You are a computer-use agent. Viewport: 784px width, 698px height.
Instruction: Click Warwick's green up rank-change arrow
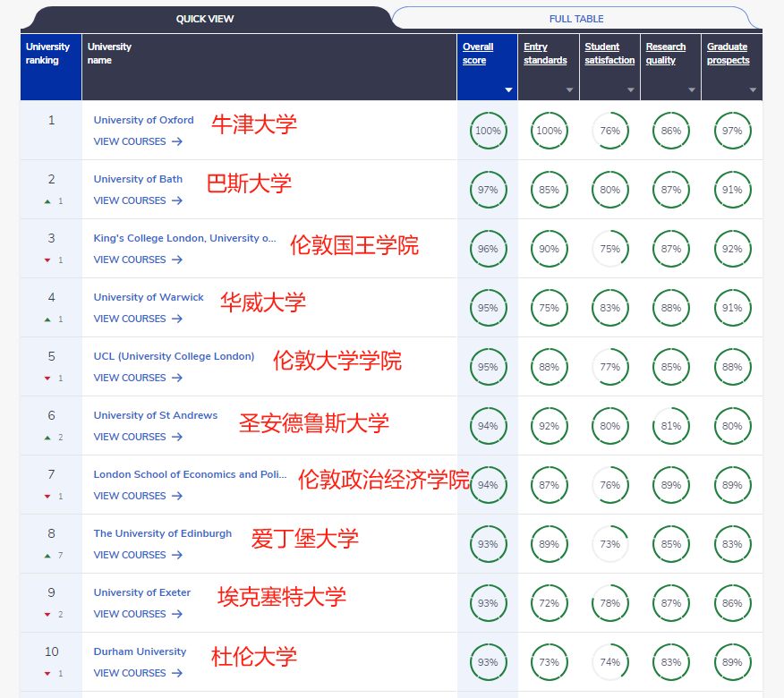pyautogui.click(x=47, y=319)
